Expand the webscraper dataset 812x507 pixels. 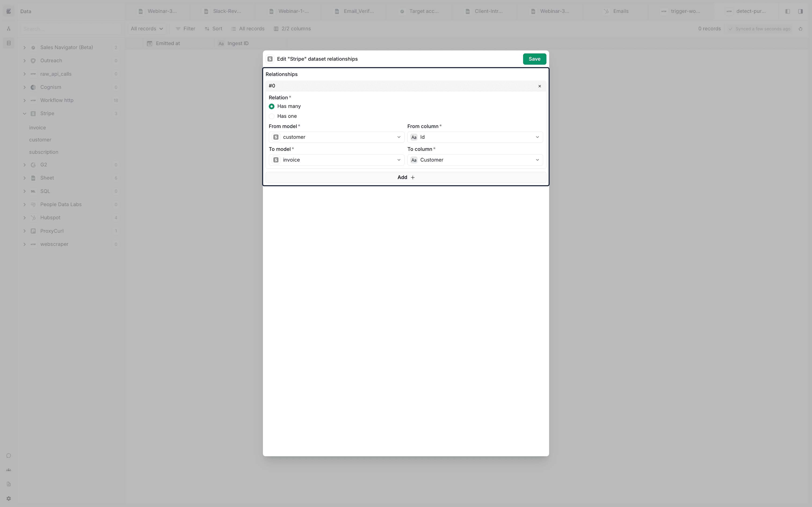24,244
